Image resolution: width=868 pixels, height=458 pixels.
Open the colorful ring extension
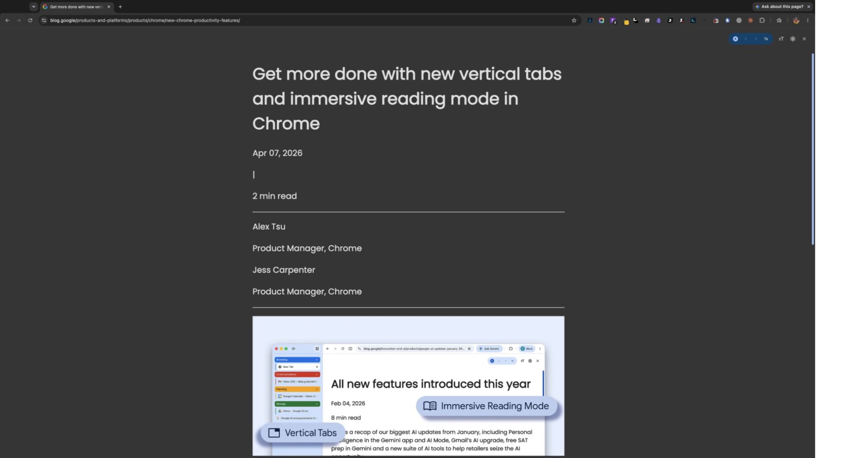(x=601, y=20)
